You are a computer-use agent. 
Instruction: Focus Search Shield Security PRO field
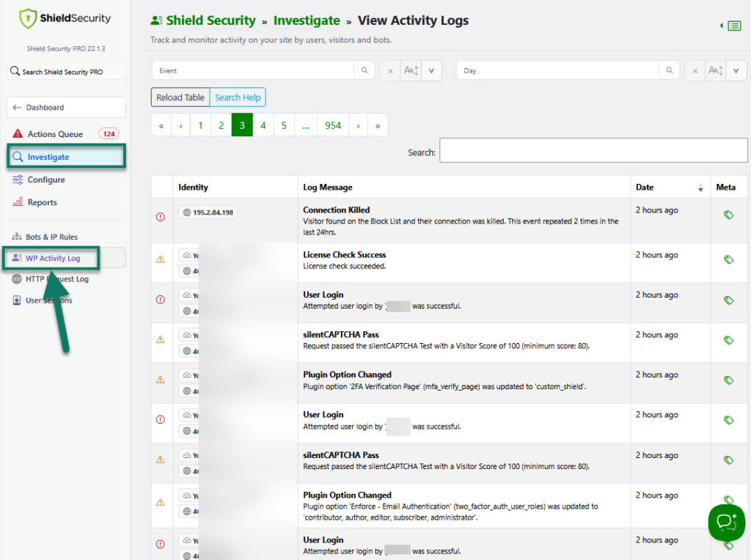click(x=66, y=71)
